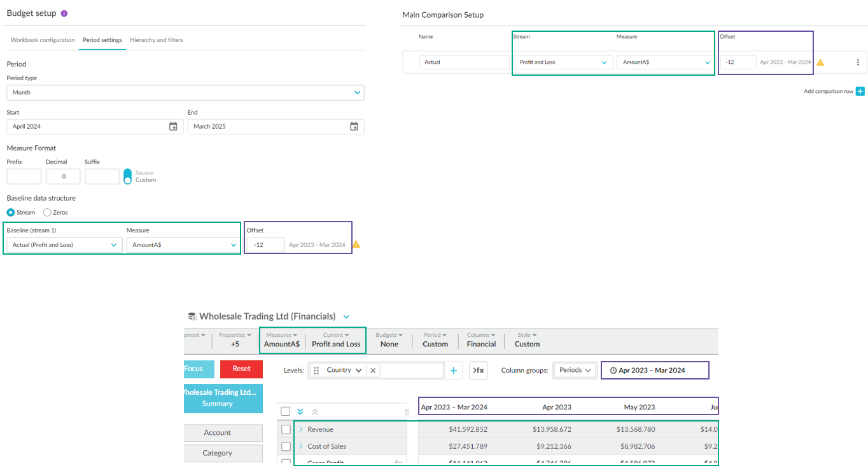The width and height of the screenshot is (868, 468).
Task: Toggle the Source/Custom measure format switch
Action: pos(127,176)
